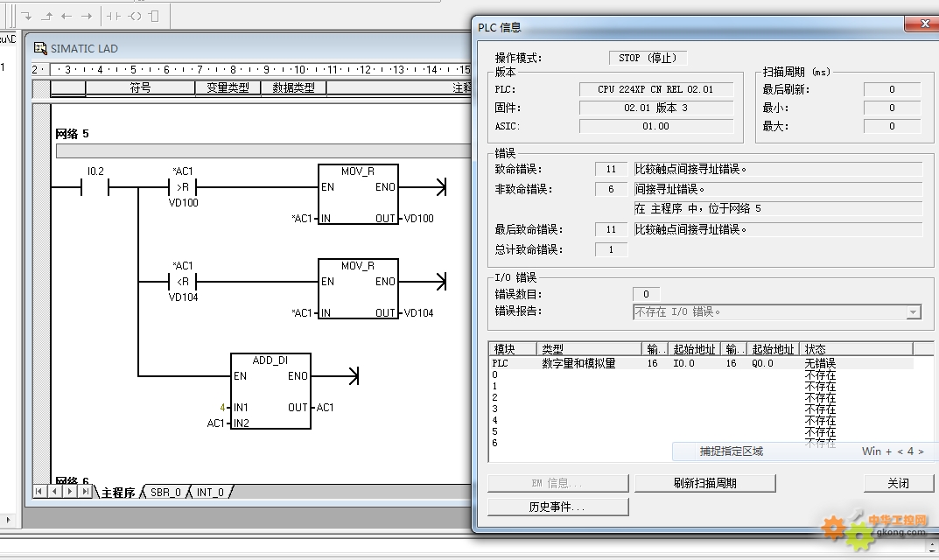Switch to the 主程序 tab
The height and width of the screenshot is (560, 939).
[117, 493]
